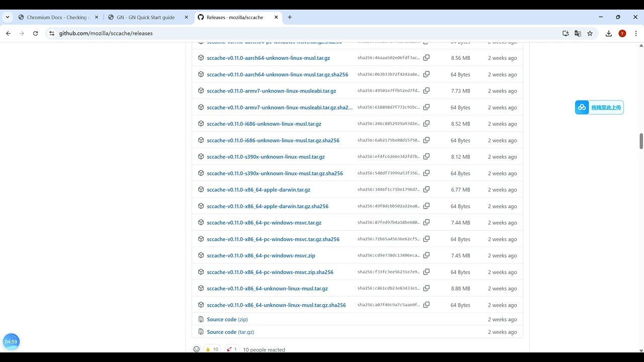Screen dimensions: 644x362
Task: Copy hash for x86_64-apple-darwin.tar.gz.sha256
Action: pyautogui.click(x=426, y=206)
